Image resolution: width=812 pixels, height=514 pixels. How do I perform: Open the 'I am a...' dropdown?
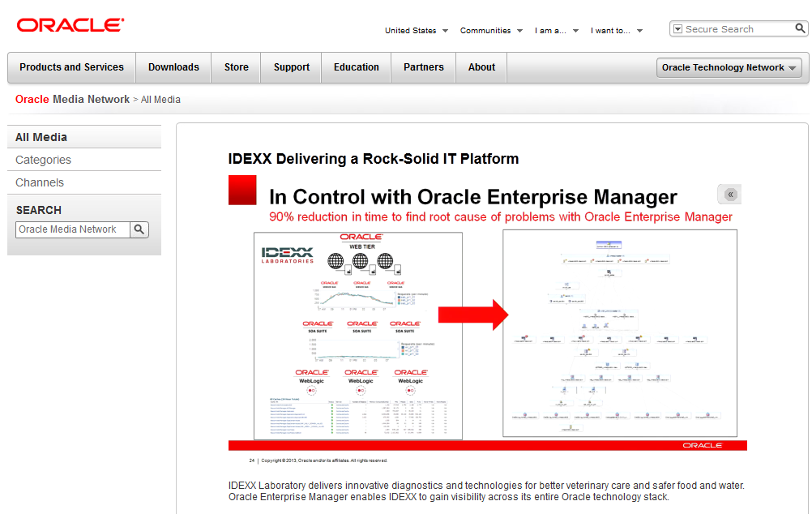pos(557,31)
